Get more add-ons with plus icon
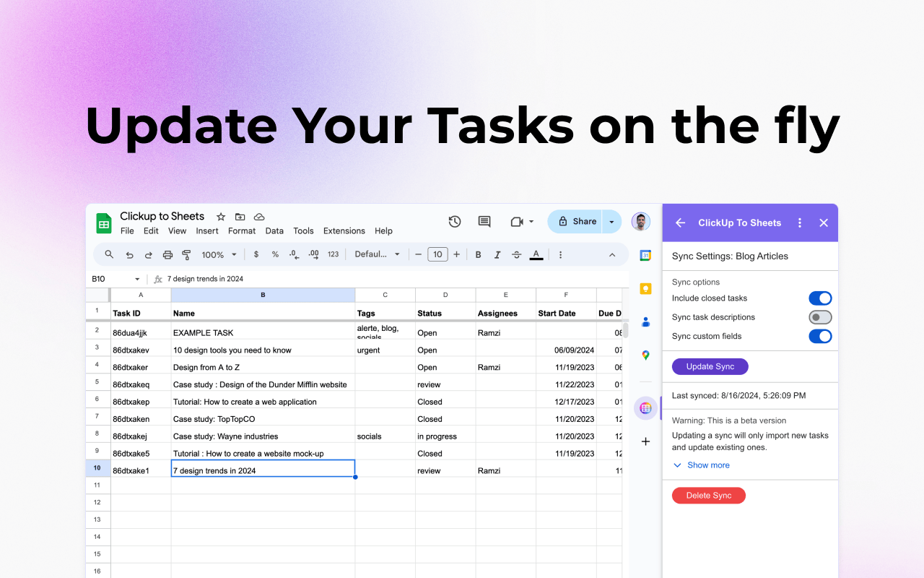 click(645, 441)
